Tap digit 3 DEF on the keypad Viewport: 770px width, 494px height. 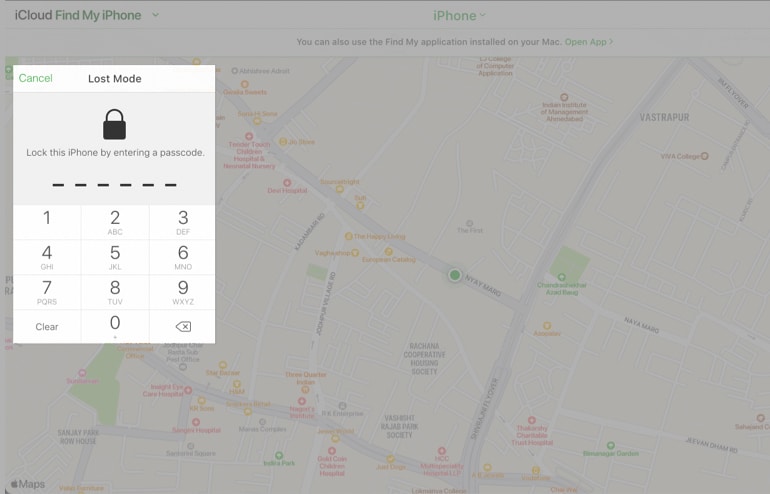tap(183, 222)
